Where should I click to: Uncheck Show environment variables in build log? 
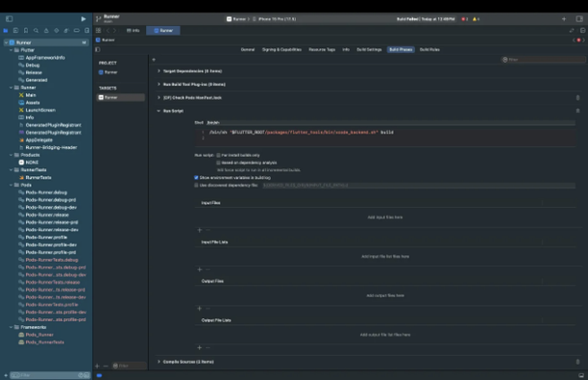click(196, 178)
